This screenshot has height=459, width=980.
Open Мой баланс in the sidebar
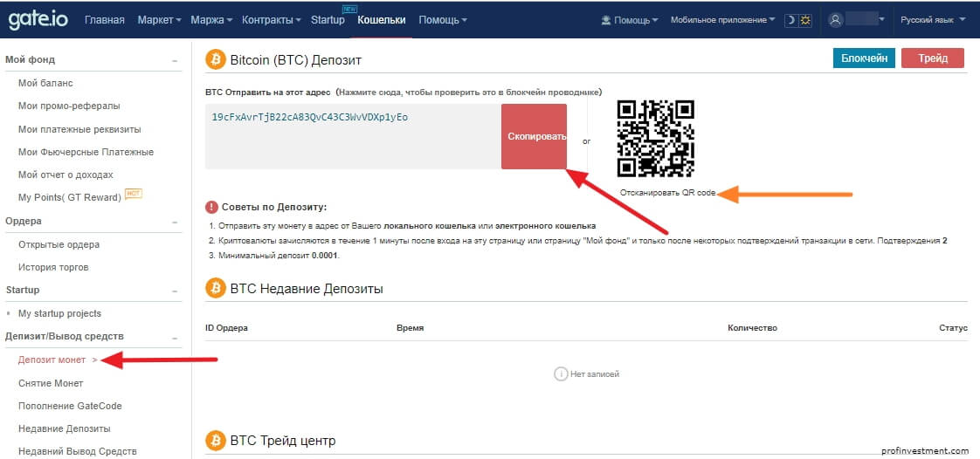[x=45, y=83]
